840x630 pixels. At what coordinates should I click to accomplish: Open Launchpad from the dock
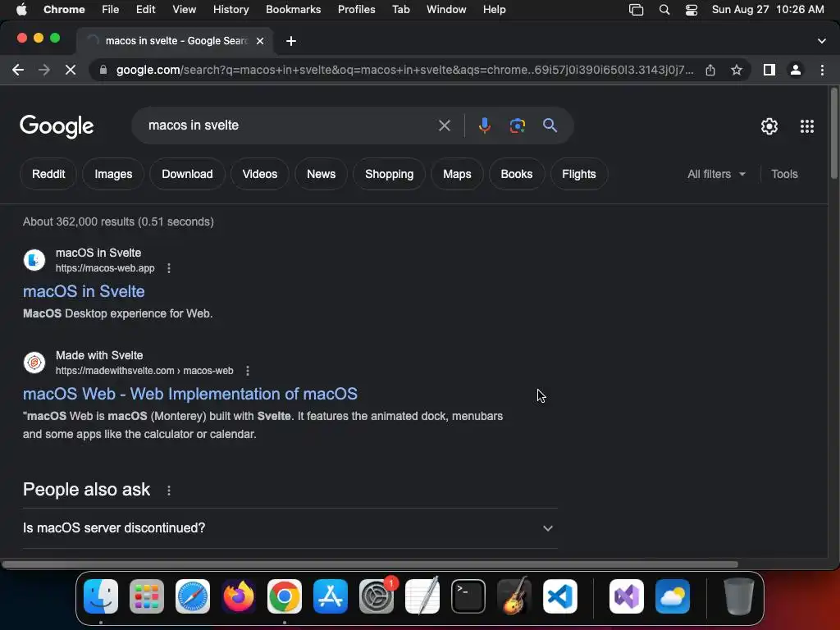click(147, 596)
